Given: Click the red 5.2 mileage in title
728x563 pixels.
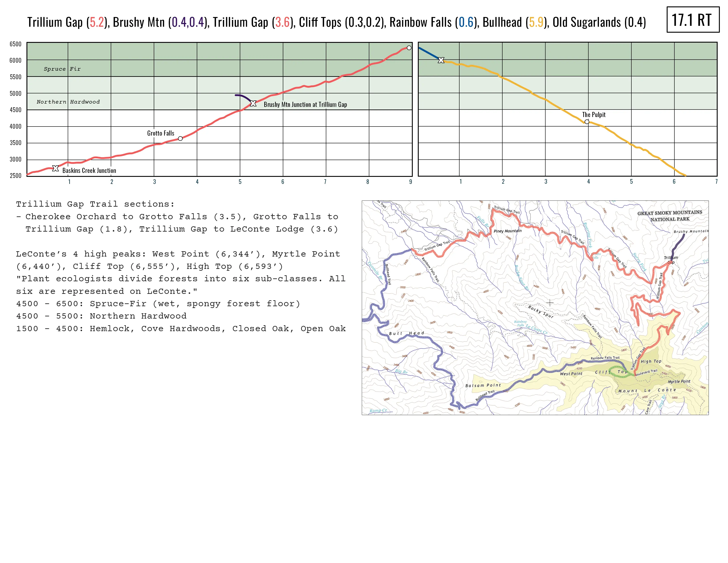Looking at the screenshot, I should coord(97,22).
